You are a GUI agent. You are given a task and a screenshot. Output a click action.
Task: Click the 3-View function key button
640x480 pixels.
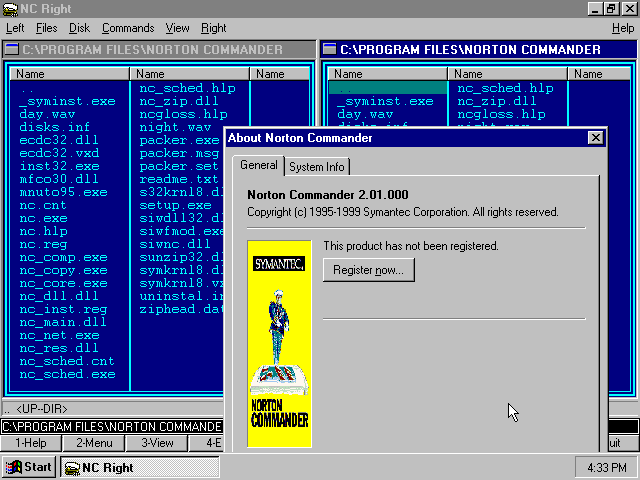click(x=157, y=443)
